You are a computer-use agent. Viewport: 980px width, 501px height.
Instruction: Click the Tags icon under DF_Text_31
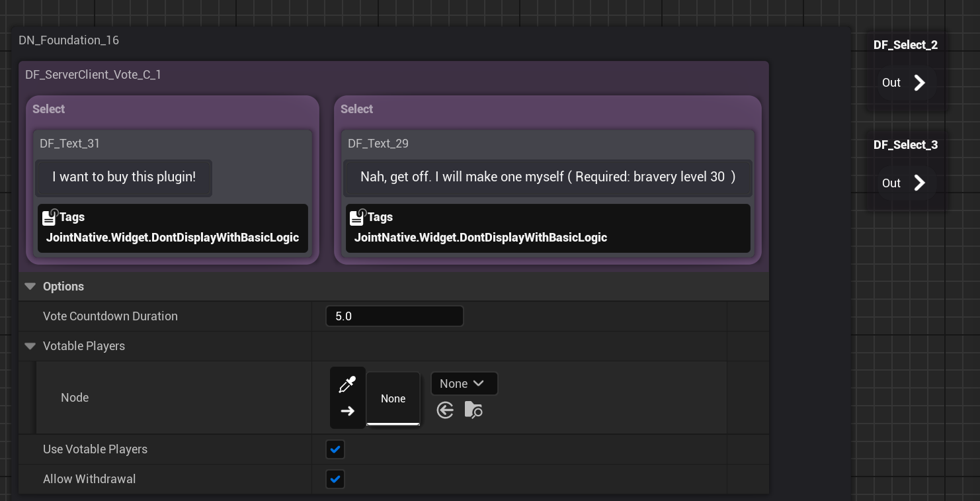tap(50, 217)
